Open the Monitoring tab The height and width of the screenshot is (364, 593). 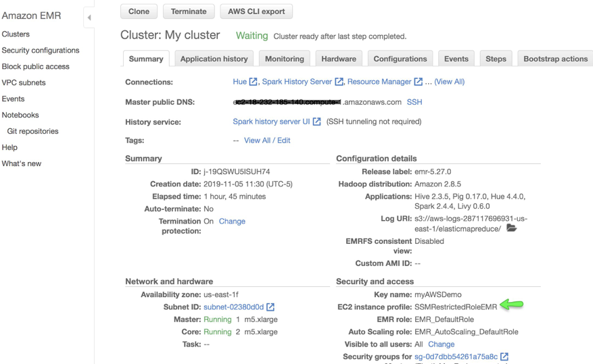pyautogui.click(x=285, y=59)
